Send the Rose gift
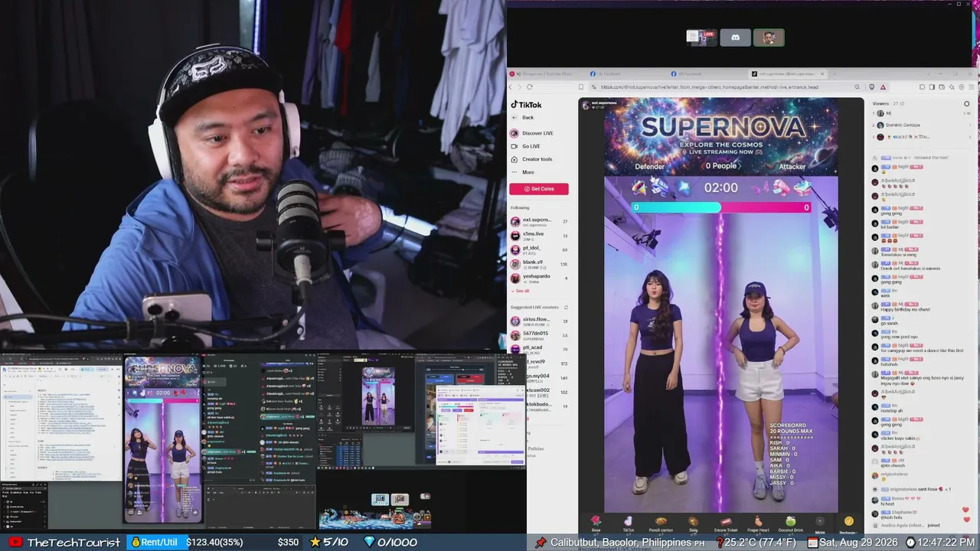The height and width of the screenshot is (551, 980). [596, 523]
